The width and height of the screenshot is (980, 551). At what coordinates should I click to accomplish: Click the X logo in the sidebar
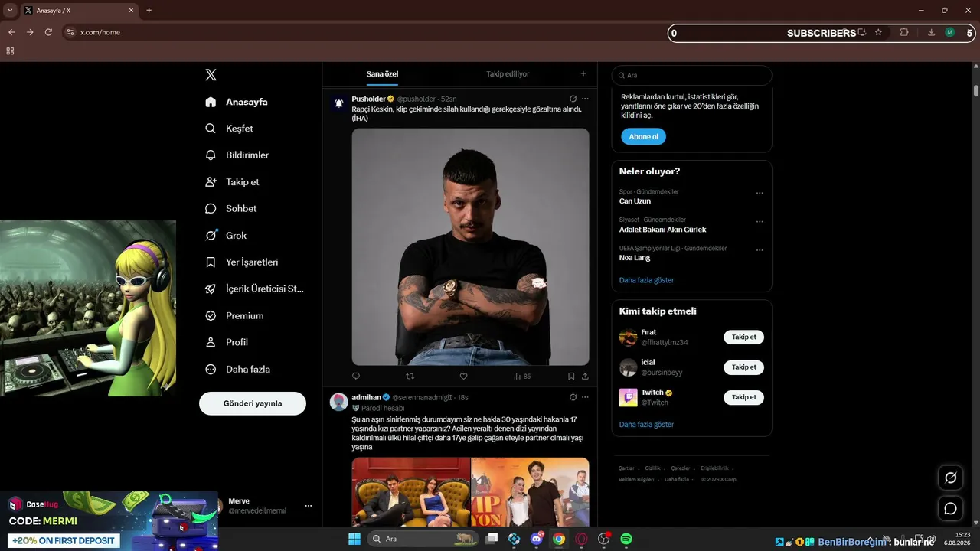coord(211,75)
